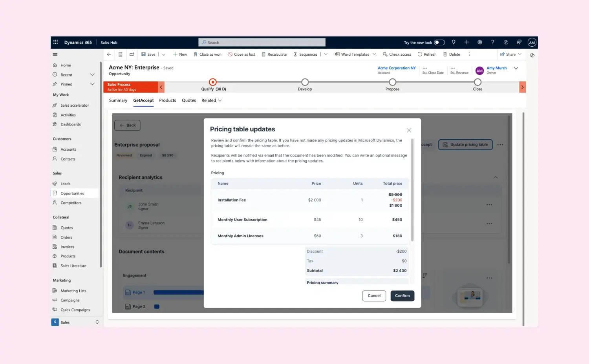This screenshot has width=589, height=364.
Task: Click the Confirm button
Action: pyautogui.click(x=402, y=296)
